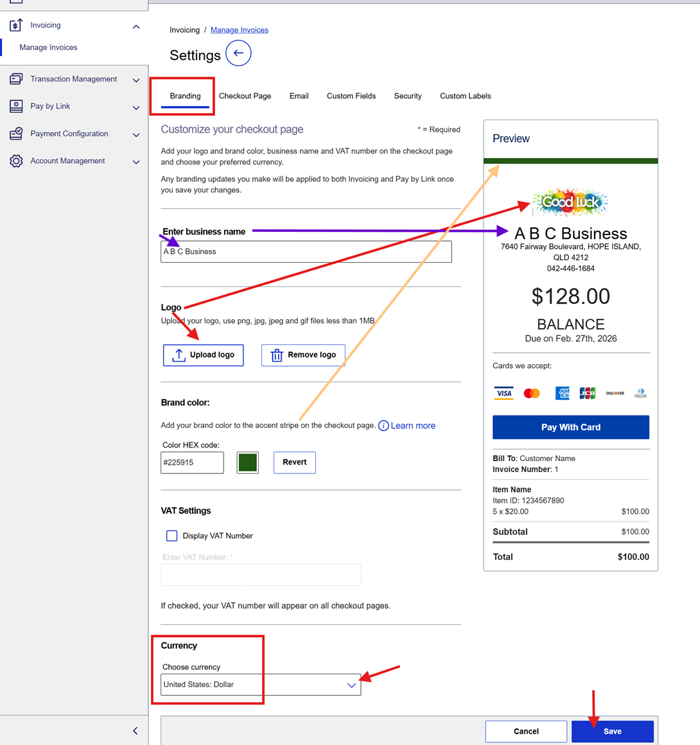Switch to the Checkout Page tab
The height and width of the screenshot is (745, 700).
[x=245, y=96]
